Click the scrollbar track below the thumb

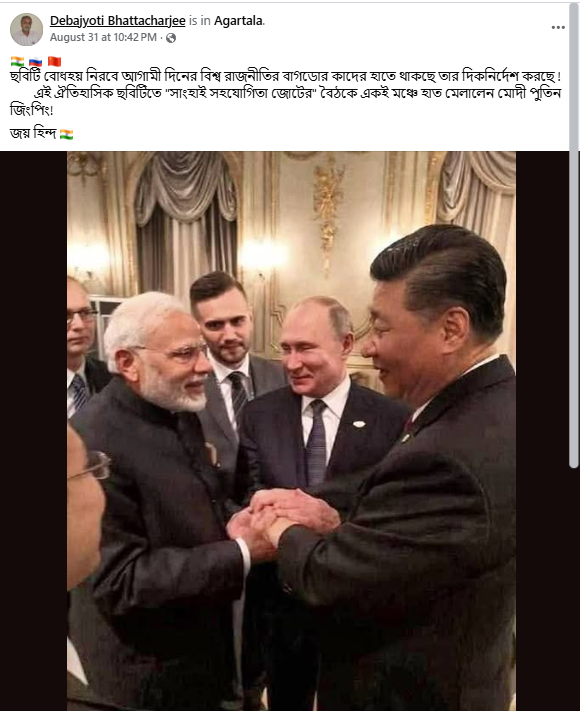tap(574, 589)
